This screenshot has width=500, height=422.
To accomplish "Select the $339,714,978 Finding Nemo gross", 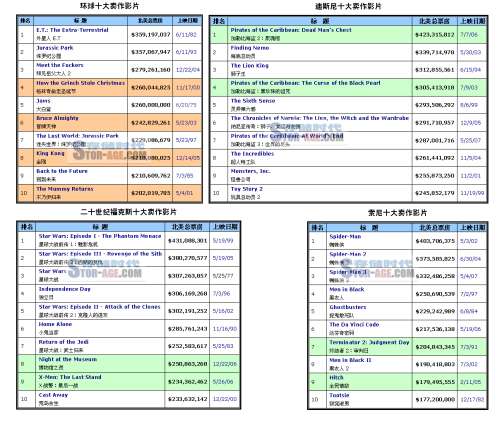I will (434, 52).
